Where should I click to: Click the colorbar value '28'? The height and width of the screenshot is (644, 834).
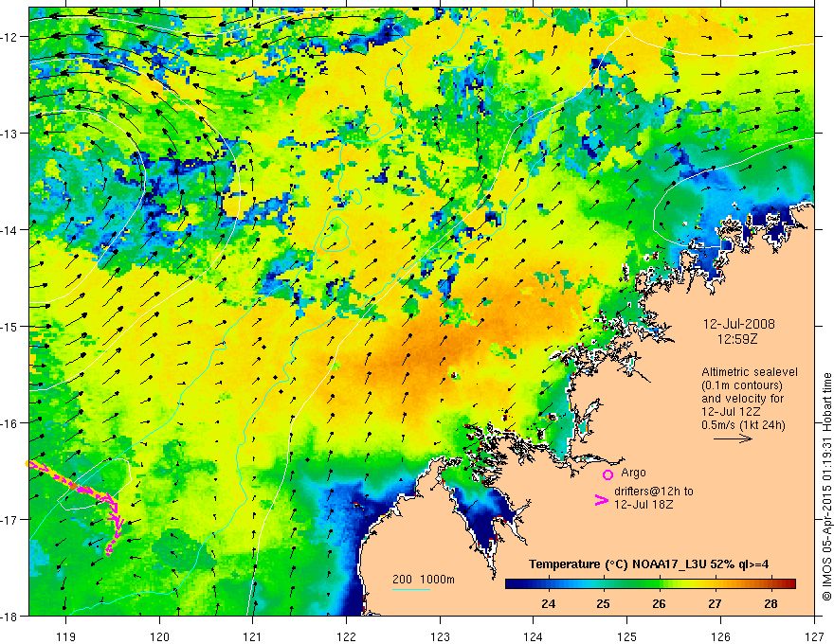(x=771, y=603)
